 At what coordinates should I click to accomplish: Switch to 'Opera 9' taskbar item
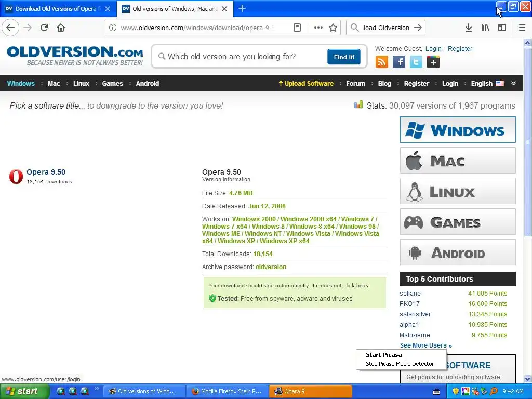coord(311,391)
